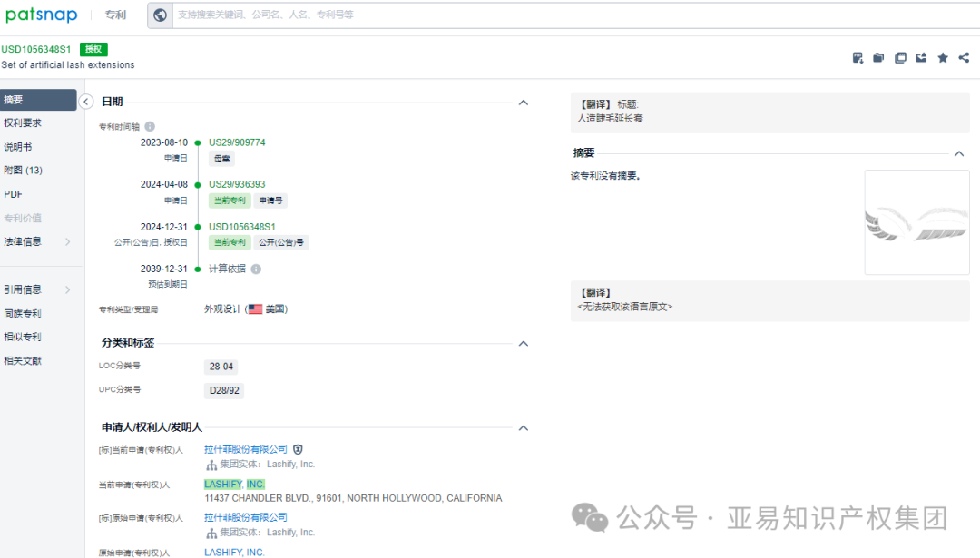The height and width of the screenshot is (558, 980).
Task: Click the 计算依据 label
Action: coord(227,269)
